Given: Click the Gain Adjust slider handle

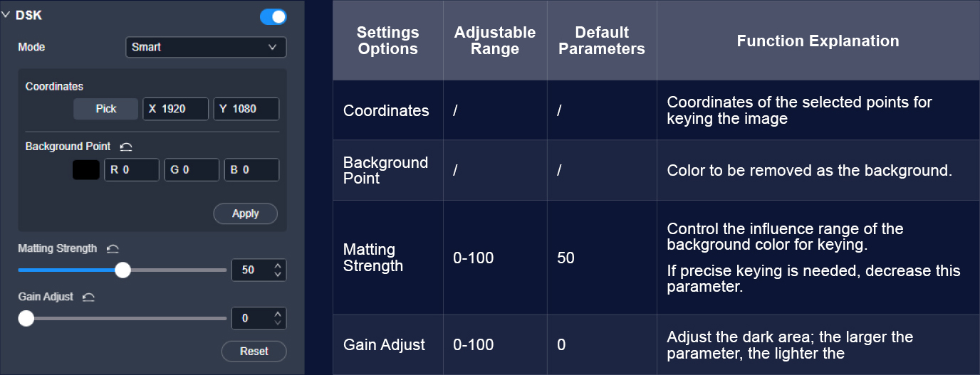Looking at the screenshot, I should tap(26, 318).
